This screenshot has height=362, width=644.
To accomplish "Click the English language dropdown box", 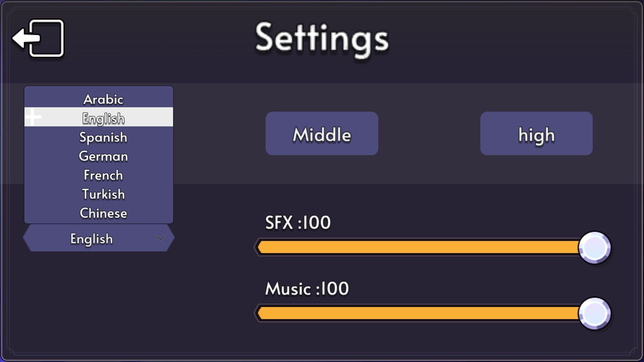I will point(92,238).
